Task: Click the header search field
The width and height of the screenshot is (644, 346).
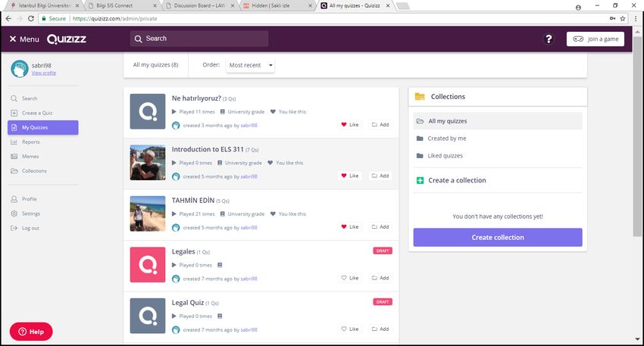Action: 199,39
